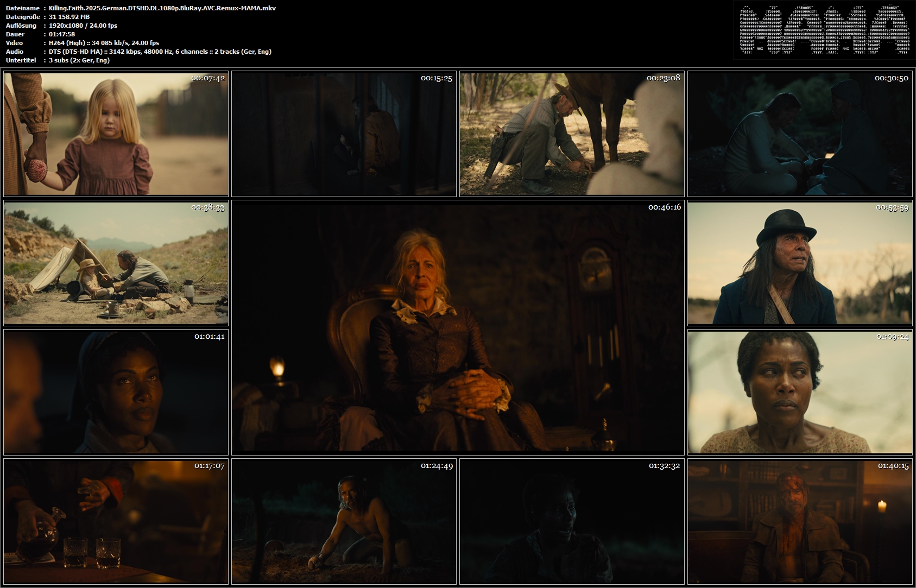Viewport: 916px width, 588px height.
Task: Select the thumbnail at 00:53:59
Action: pyautogui.click(x=800, y=263)
